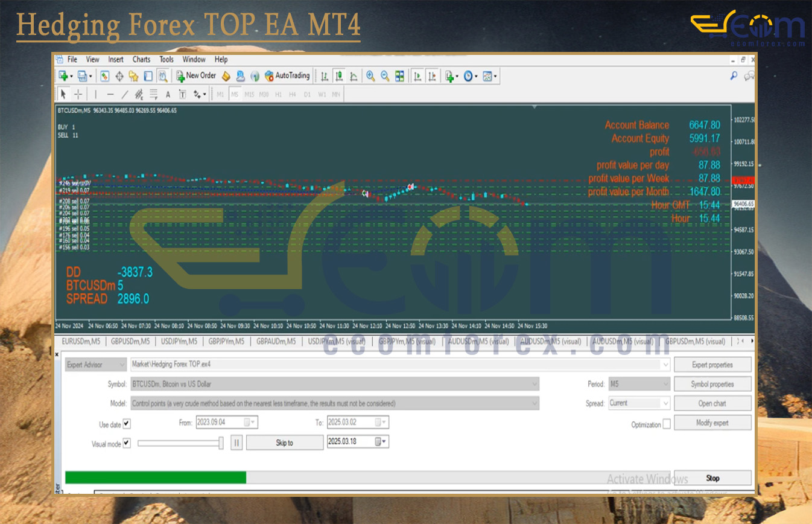This screenshot has height=524, width=812.
Task: Click the New Order toolbar button
Action: tap(196, 76)
